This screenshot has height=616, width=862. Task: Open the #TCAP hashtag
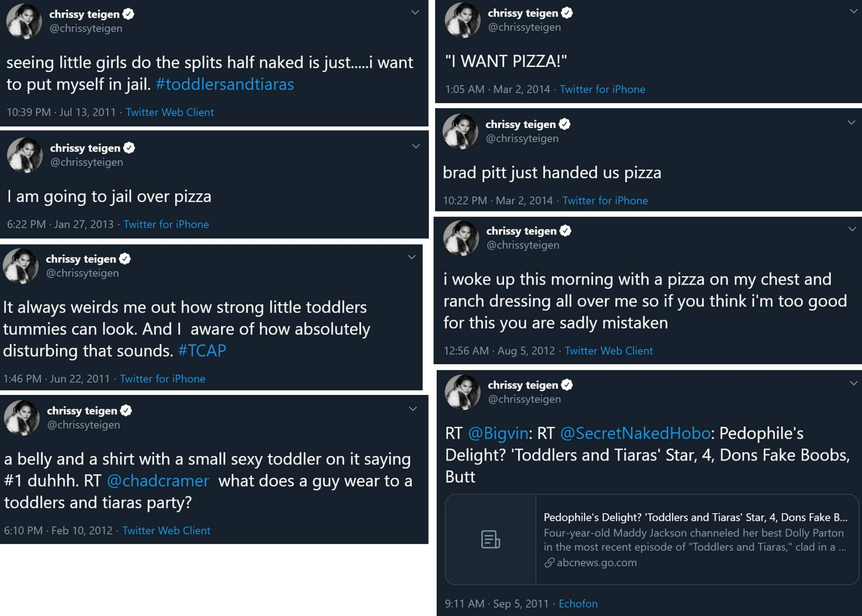point(202,351)
